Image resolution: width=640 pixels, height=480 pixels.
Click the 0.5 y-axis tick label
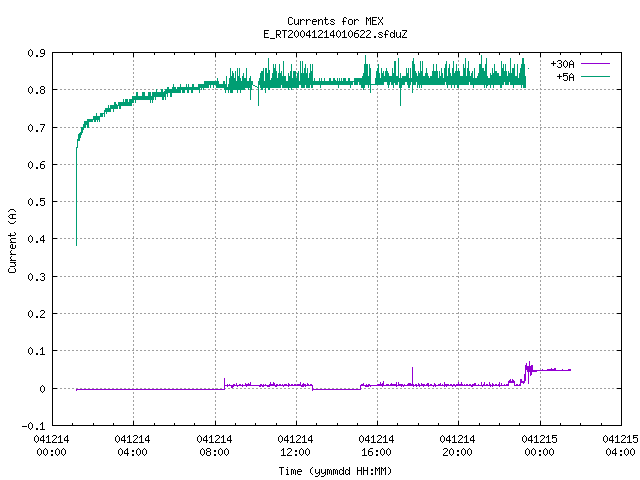point(37,202)
